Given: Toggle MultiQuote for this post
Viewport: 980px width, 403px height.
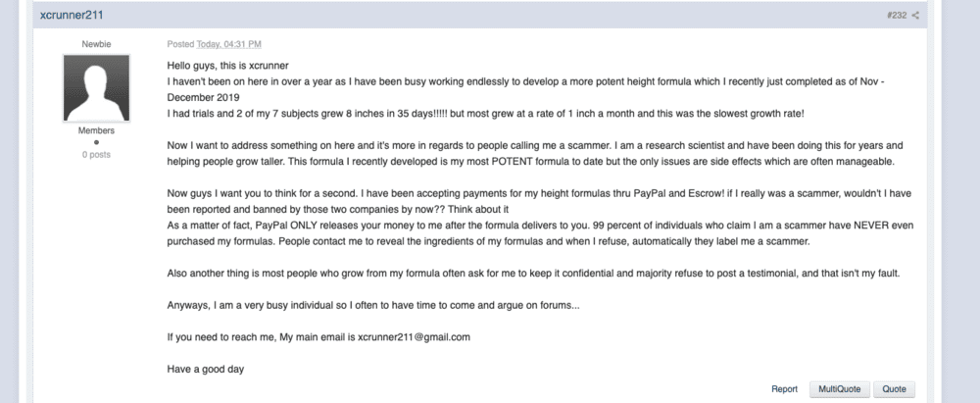Looking at the screenshot, I should pos(840,389).
